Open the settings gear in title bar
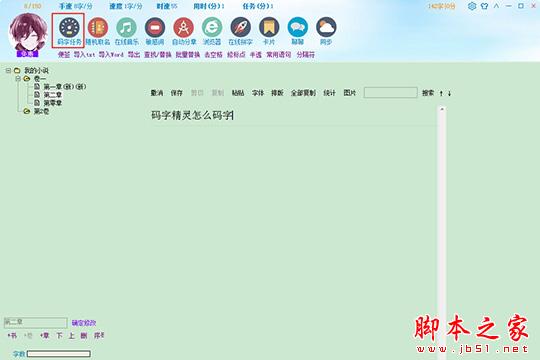The width and height of the screenshot is (540, 360). [x=472, y=6]
